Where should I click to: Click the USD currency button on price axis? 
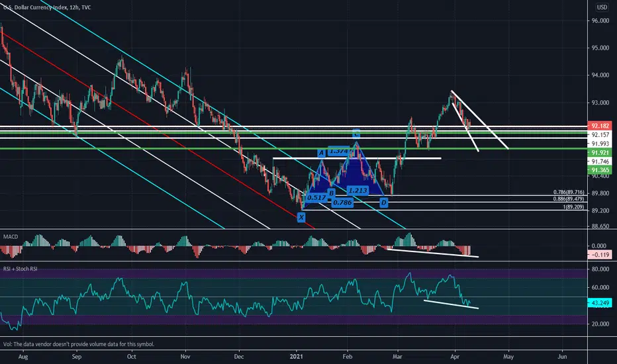(602, 7)
